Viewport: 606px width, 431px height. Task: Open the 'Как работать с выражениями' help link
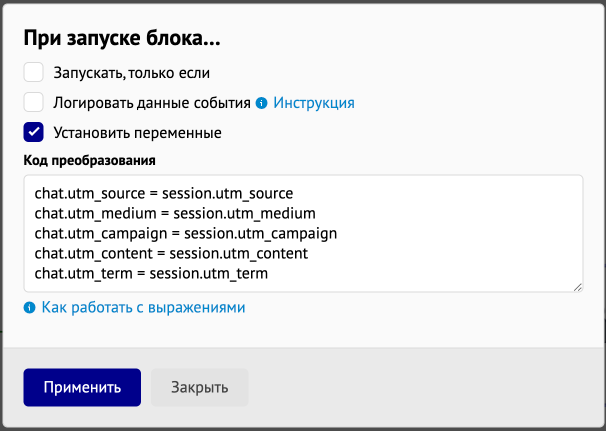tap(143, 308)
